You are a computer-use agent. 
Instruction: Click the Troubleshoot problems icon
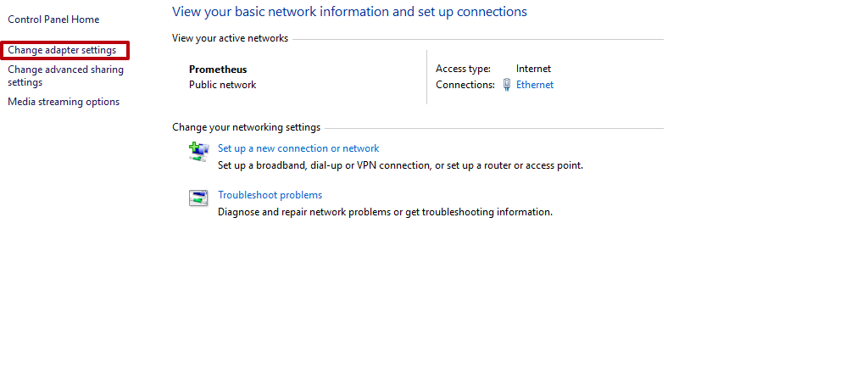pos(198,198)
